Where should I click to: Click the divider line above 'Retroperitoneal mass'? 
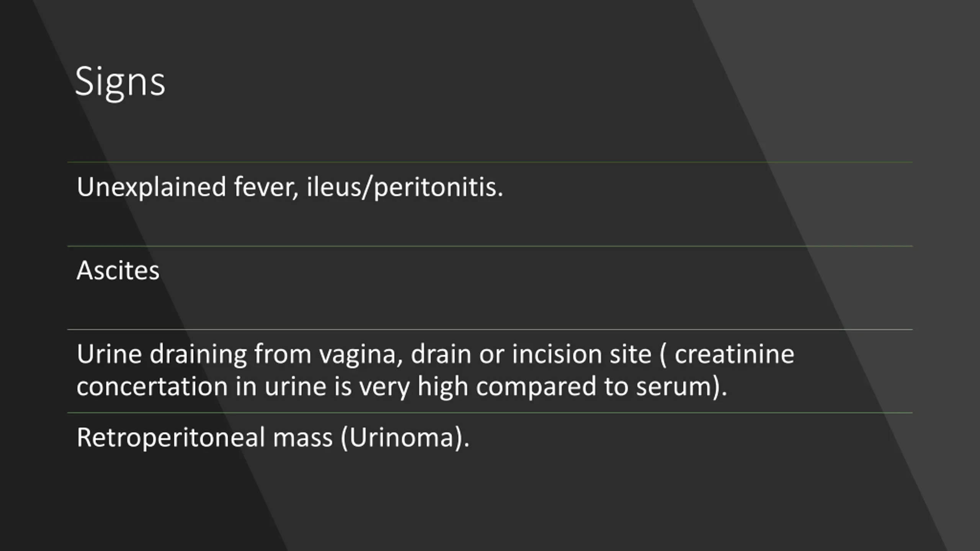pos(490,413)
